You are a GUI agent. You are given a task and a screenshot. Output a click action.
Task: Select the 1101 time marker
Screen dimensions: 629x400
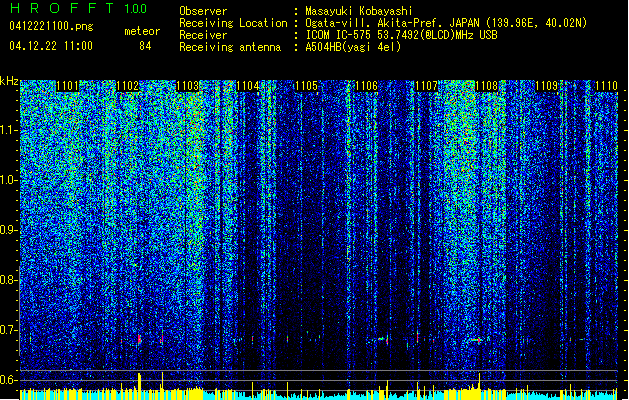tap(67, 86)
